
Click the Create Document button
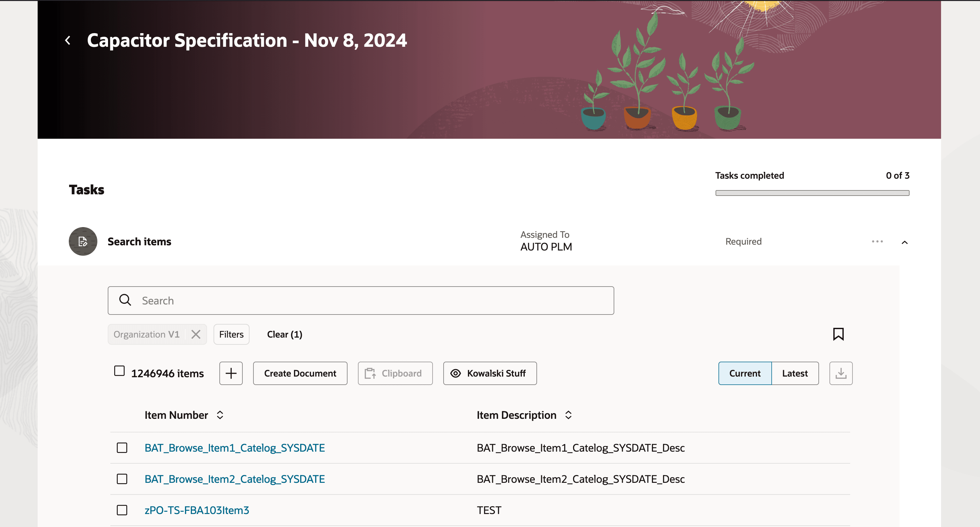300,373
